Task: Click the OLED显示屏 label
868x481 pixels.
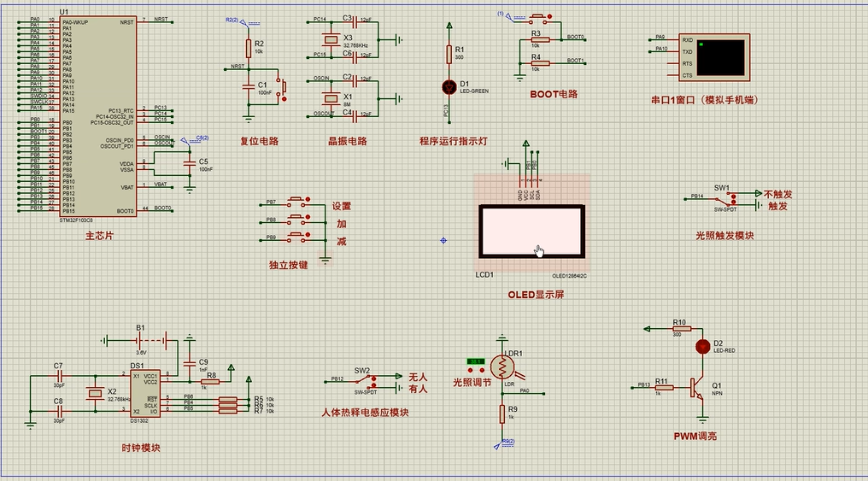Action: point(536,295)
